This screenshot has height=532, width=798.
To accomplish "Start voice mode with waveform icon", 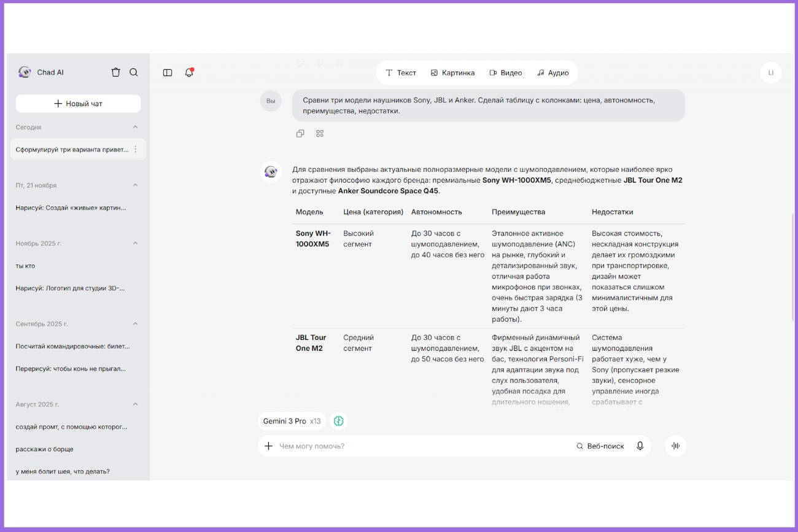I will (675, 446).
